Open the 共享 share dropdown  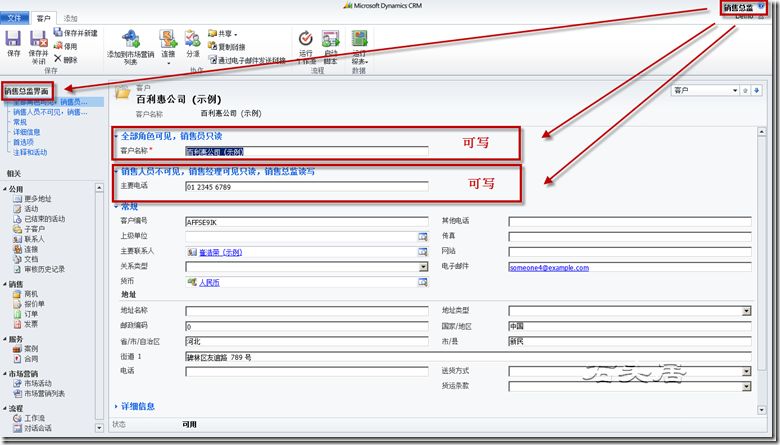pyautogui.click(x=223, y=34)
